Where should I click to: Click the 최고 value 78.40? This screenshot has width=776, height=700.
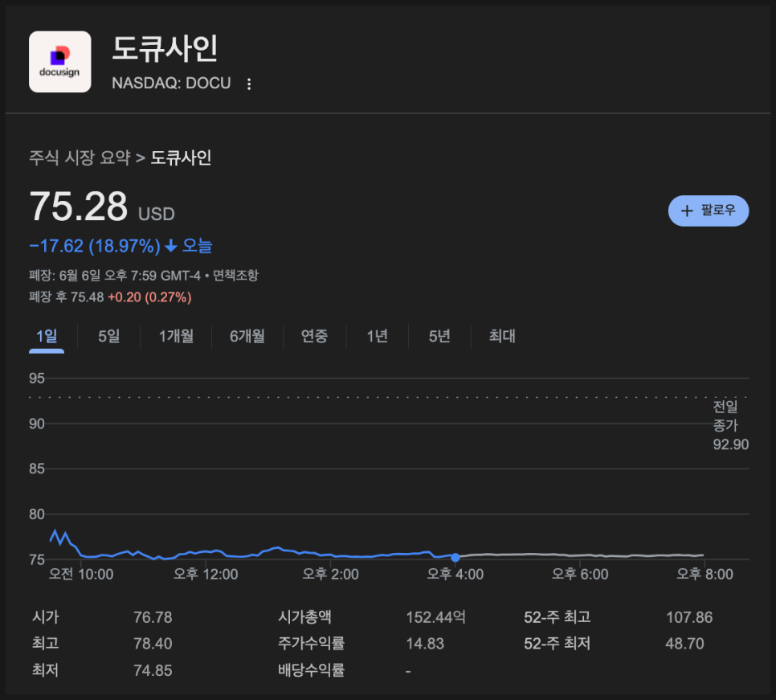[x=153, y=644]
